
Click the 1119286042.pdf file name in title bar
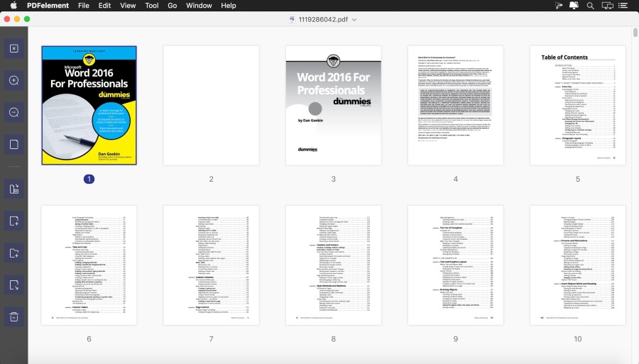[x=323, y=19]
